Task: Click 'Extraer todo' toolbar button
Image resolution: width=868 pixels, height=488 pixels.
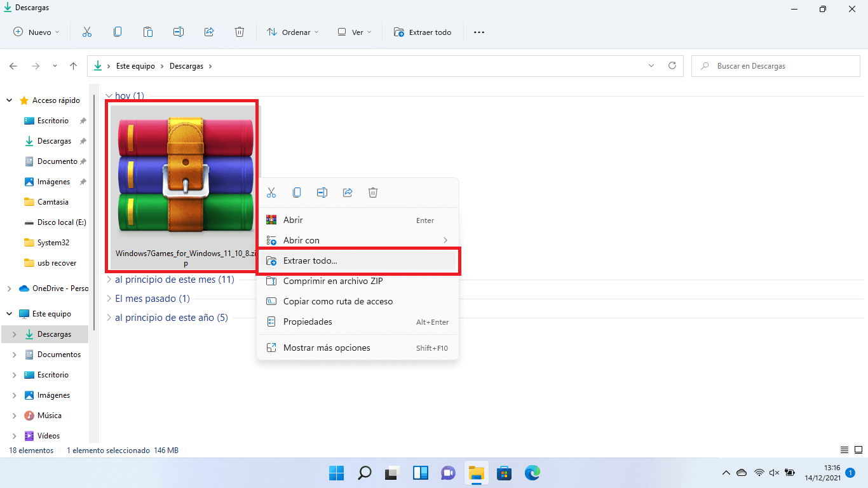Action: (423, 32)
